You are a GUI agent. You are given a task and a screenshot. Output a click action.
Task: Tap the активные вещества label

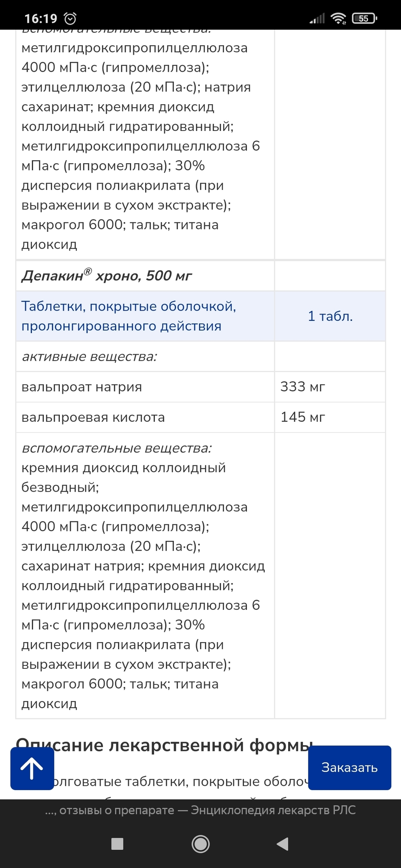[x=90, y=356]
